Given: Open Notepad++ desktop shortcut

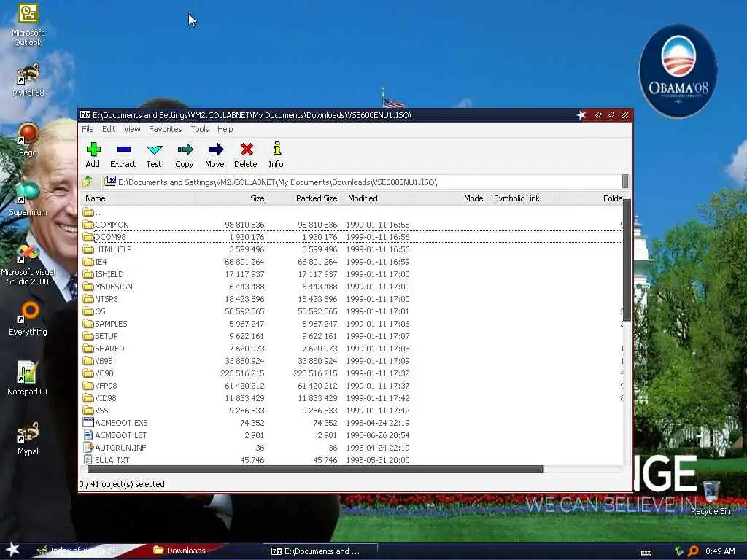Looking at the screenshot, I should click(28, 378).
